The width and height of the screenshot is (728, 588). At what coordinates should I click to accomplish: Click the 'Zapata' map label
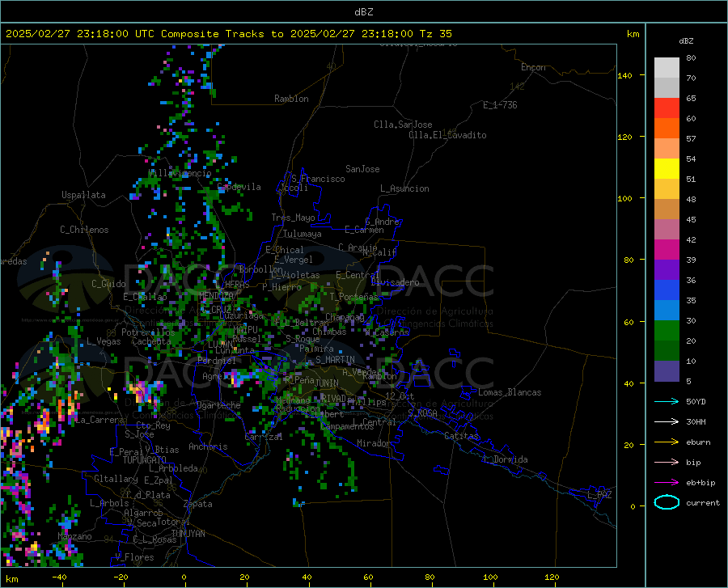[198, 504]
